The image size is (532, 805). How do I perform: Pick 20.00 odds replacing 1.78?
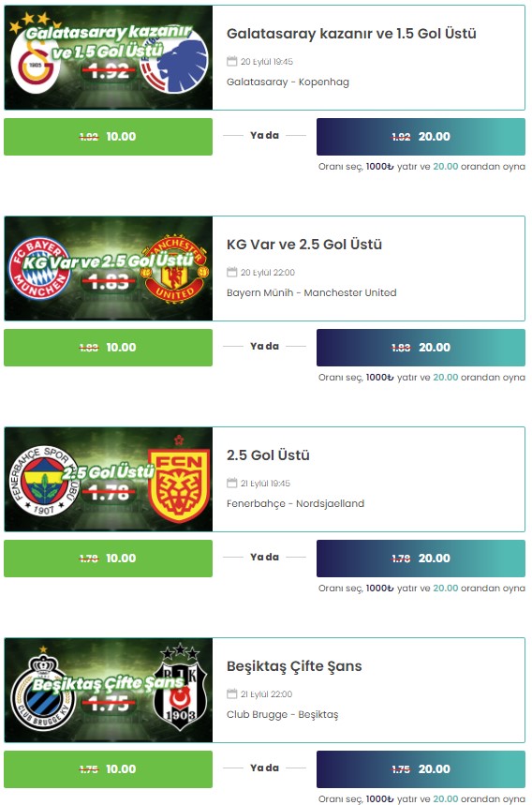421,559
